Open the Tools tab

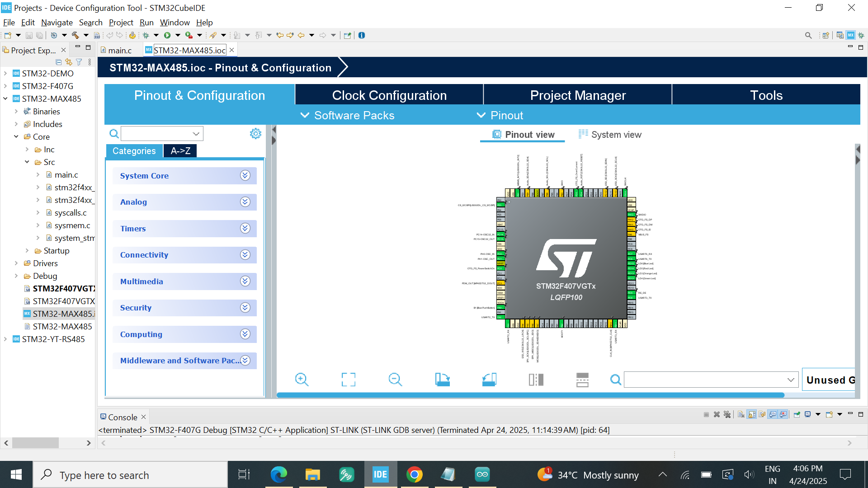766,95
